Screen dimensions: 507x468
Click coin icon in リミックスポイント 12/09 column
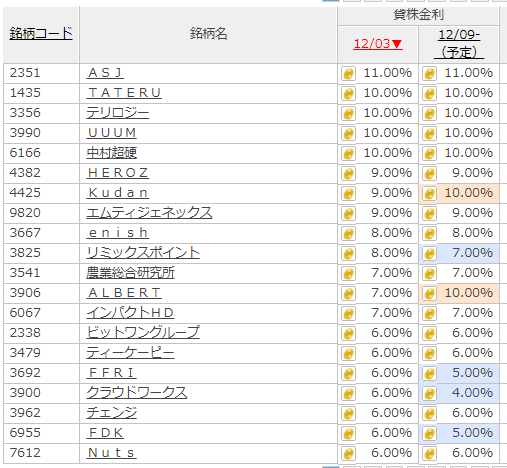click(429, 254)
